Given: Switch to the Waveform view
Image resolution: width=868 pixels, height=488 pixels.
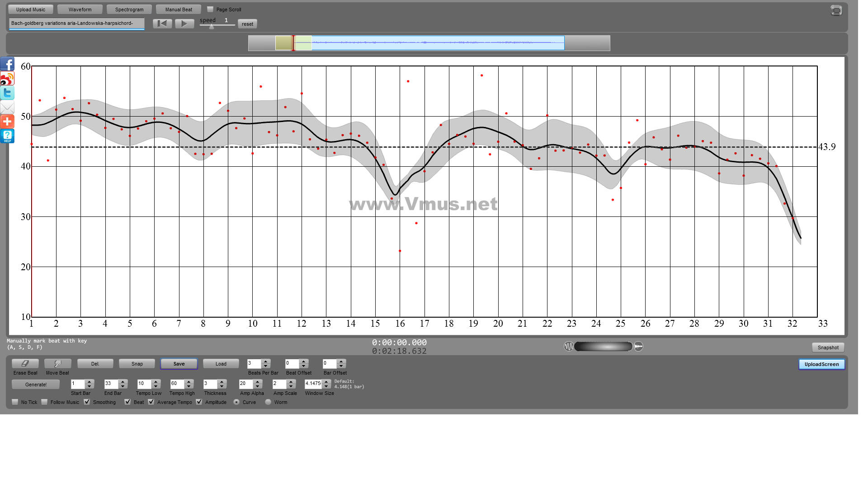Looking at the screenshot, I should [x=80, y=9].
